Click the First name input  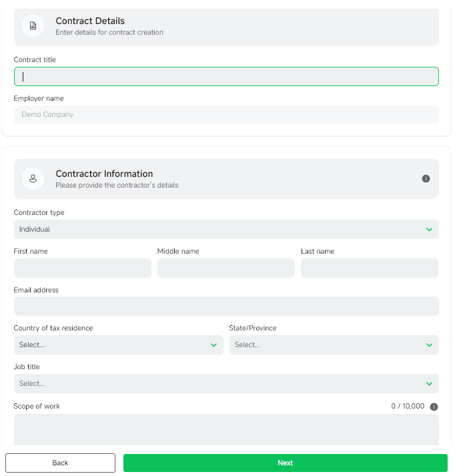(83, 268)
